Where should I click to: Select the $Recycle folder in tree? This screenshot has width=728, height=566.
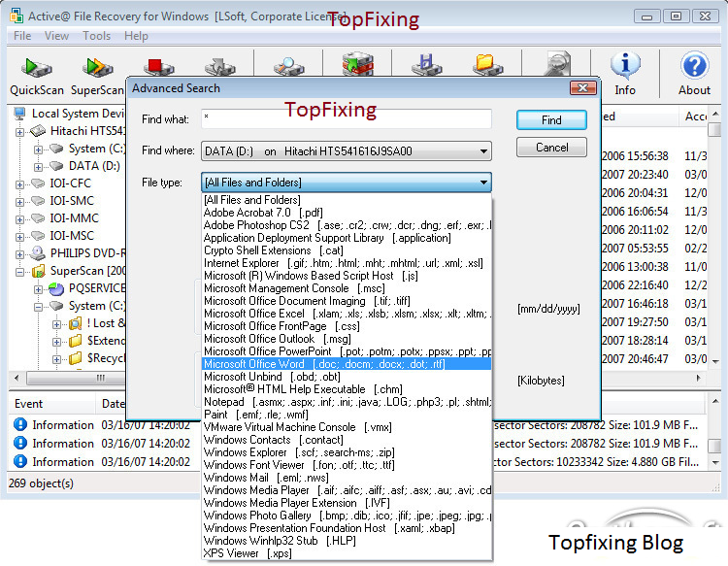(x=106, y=358)
